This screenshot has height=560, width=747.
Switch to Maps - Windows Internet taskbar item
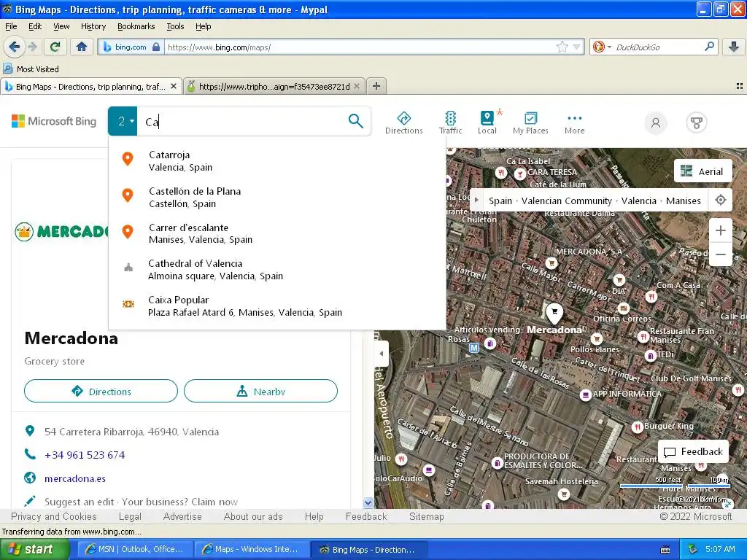252,549
